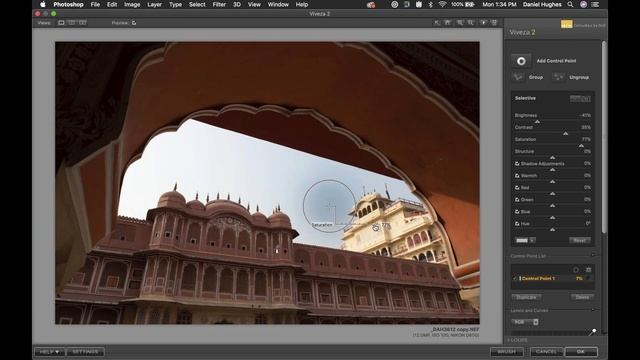Toggle Control Point 1 enable checkmark
The height and width of the screenshot is (360, 640).
coord(515,278)
